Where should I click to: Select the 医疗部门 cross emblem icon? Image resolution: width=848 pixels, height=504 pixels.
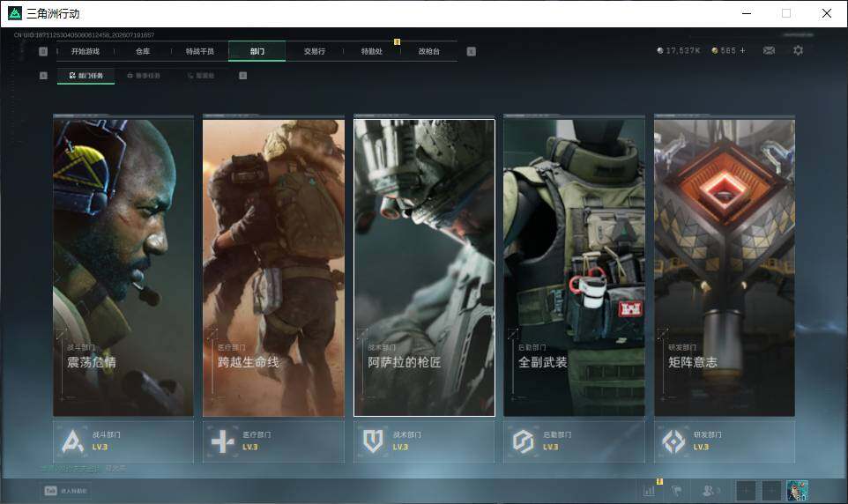[x=223, y=441]
